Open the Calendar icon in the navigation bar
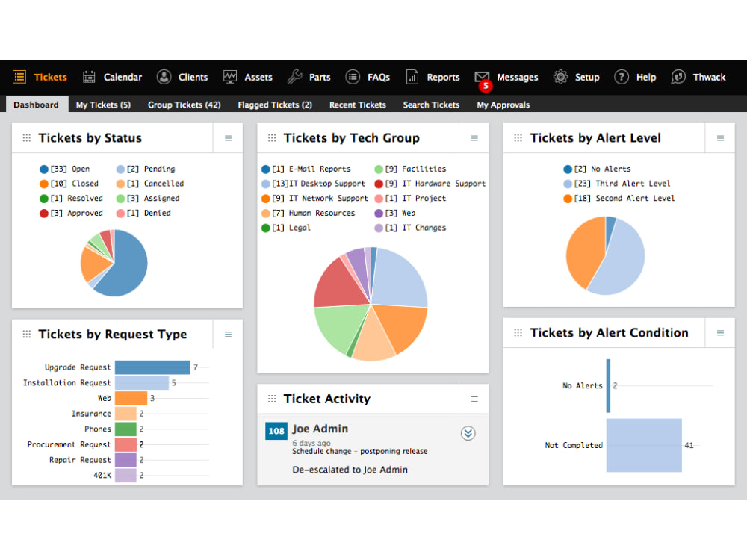Viewport: 747px width, 560px height. click(89, 77)
